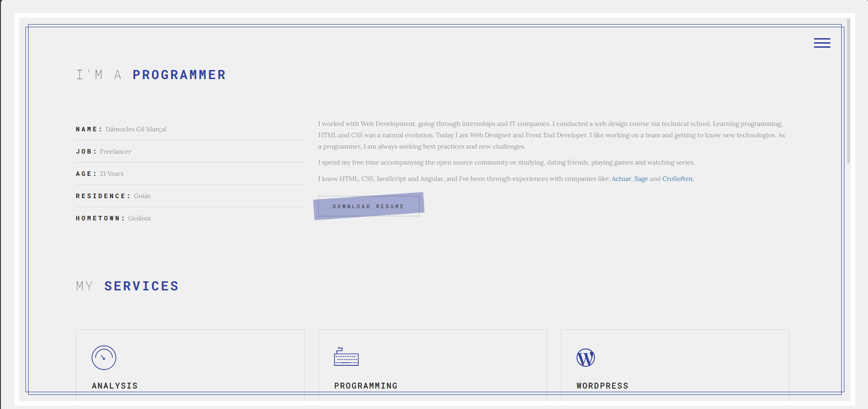
Task: Click the Freelancer job value
Action: pyautogui.click(x=116, y=151)
